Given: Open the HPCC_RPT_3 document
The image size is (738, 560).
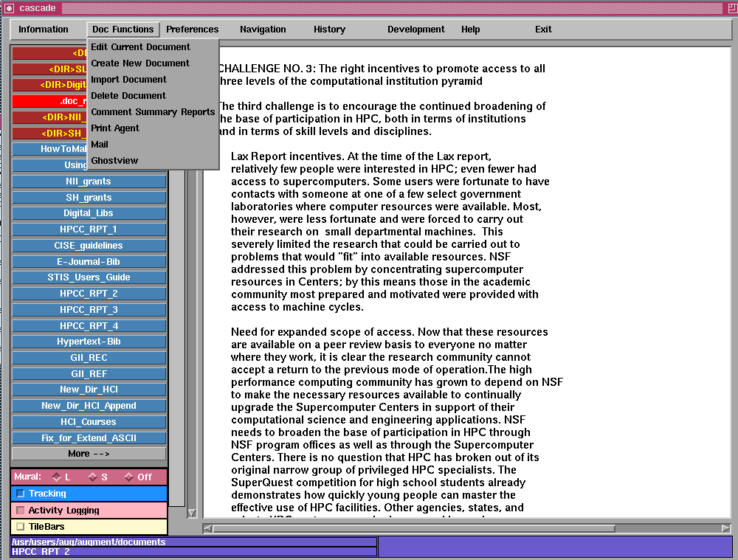Looking at the screenshot, I should [89, 310].
